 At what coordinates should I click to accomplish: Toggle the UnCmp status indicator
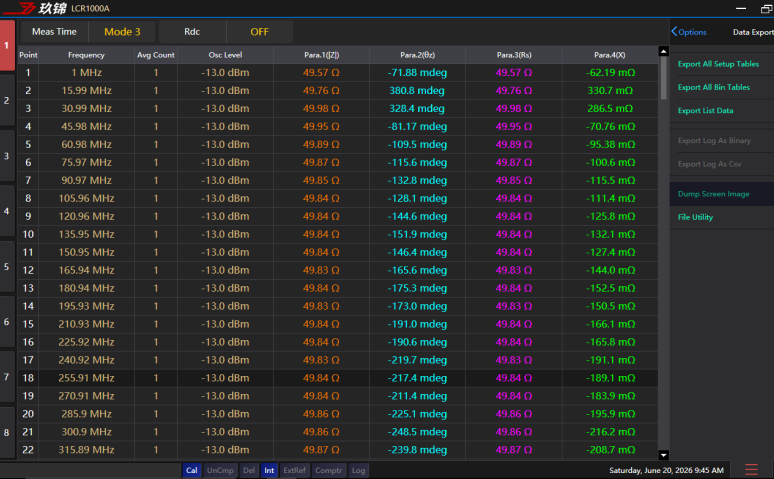pyautogui.click(x=220, y=470)
